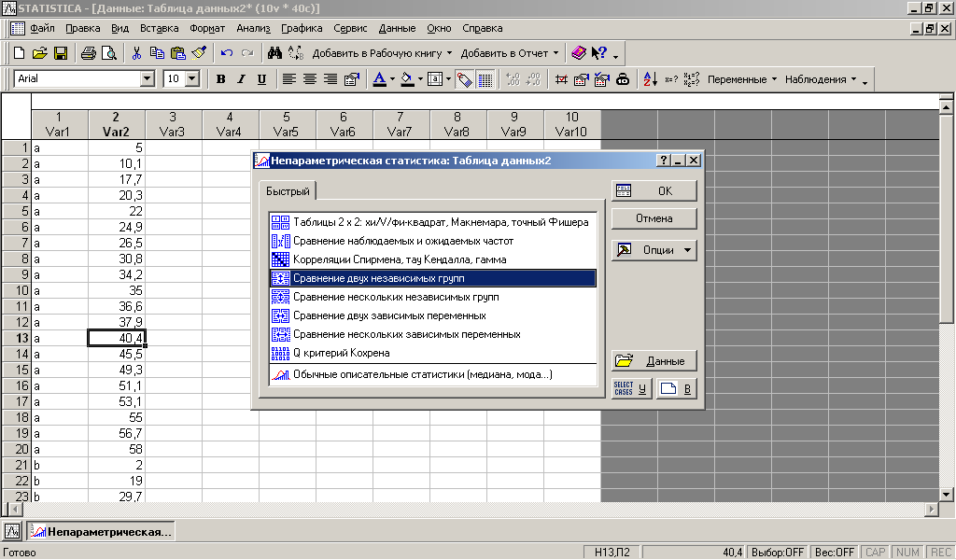Open Find with the binoculars icon
The width and height of the screenshot is (956, 560).
(274, 53)
